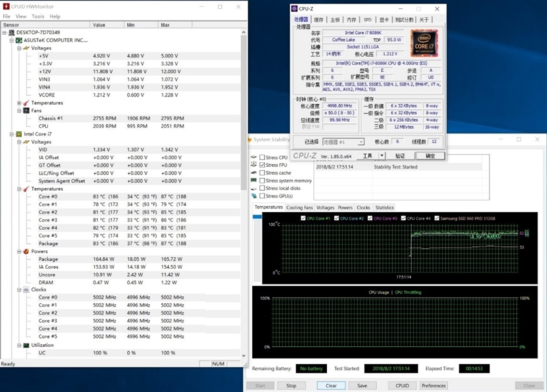This screenshot has height=392, width=547.
Task: Click the Value column header
Action: pos(107,25)
